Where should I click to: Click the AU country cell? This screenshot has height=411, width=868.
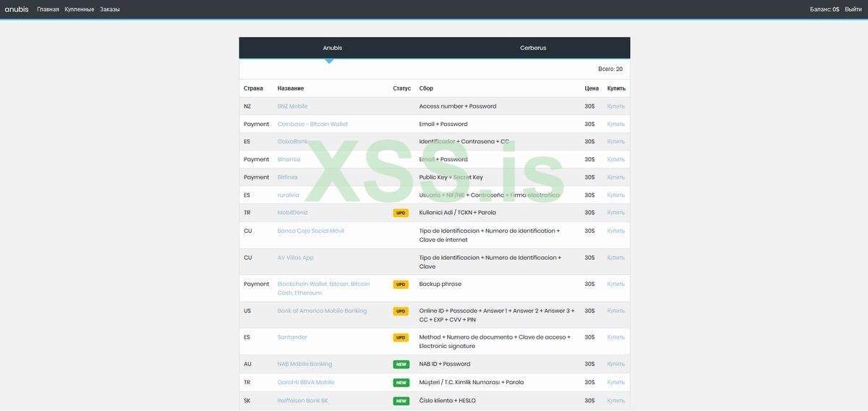(x=248, y=364)
